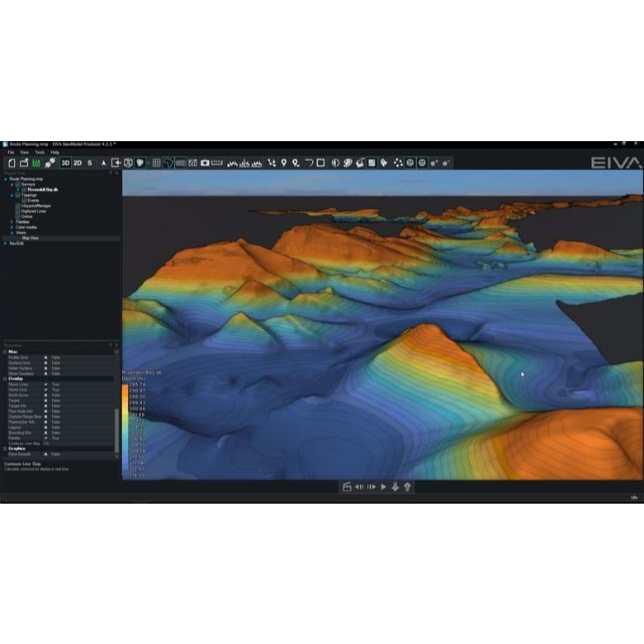
Task: Click the color palette icon
Action: pyautogui.click(x=348, y=163)
